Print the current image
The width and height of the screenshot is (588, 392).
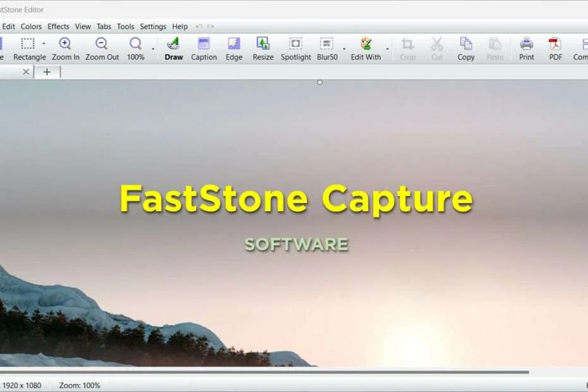pyautogui.click(x=526, y=47)
